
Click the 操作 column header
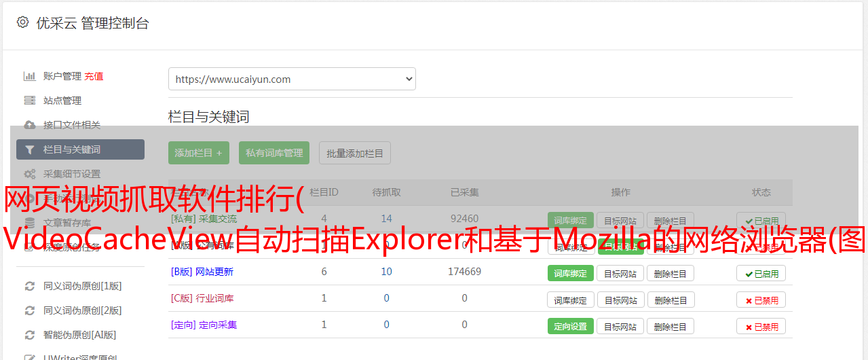point(620,192)
